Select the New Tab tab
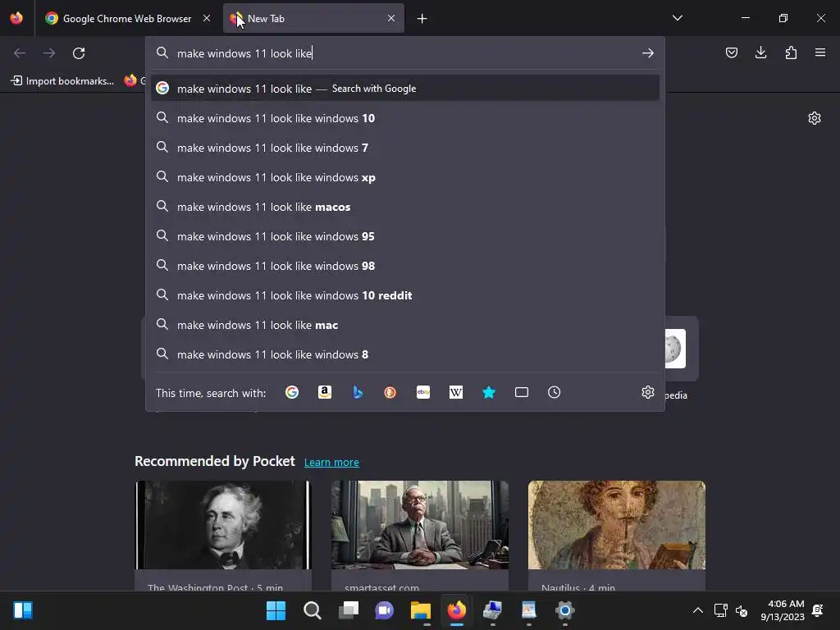The height and width of the screenshot is (630, 840). [313, 18]
